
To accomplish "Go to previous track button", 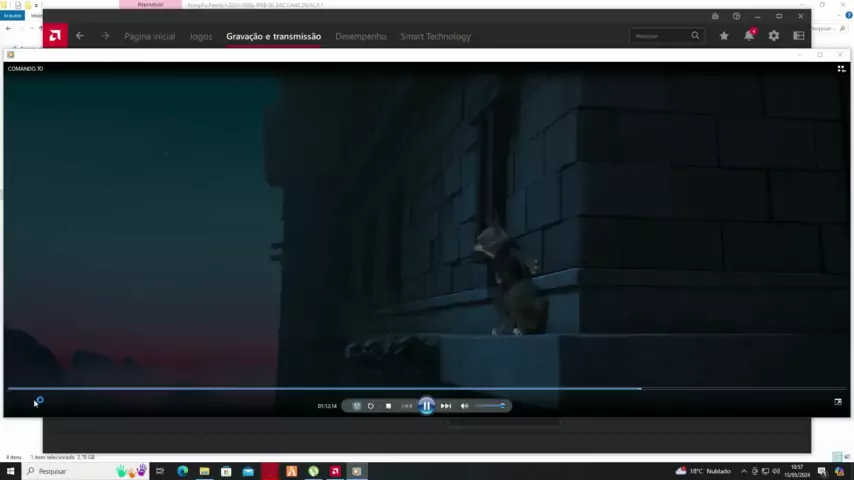I will 407,406.
